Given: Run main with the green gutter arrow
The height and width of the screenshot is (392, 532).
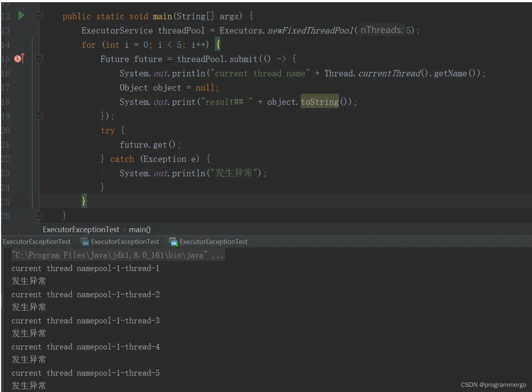Looking at the screenshot, I should point(21,15).
